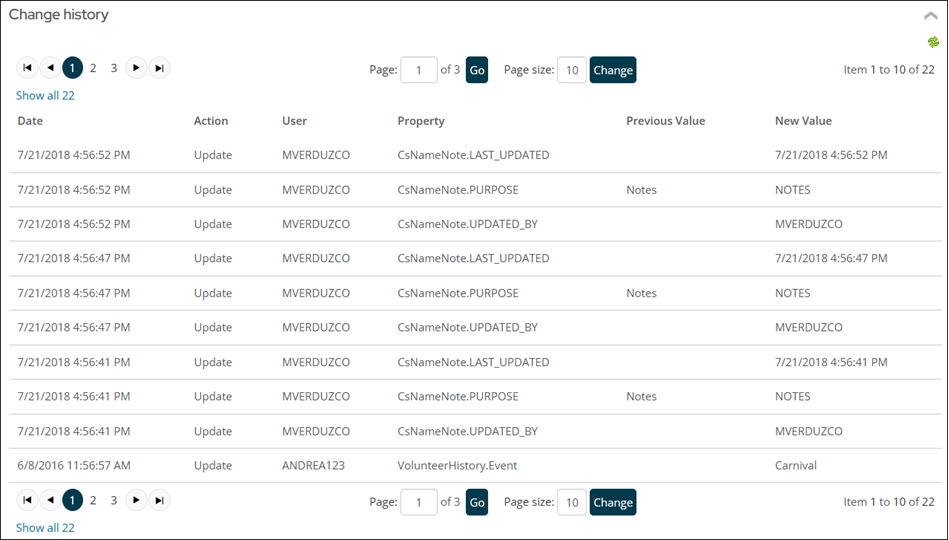Image resolution: width=949 pixels, height=540 pixels.
Task: Click the top 'Item 1 to 10 of 22' text
Action: (888, 70)
